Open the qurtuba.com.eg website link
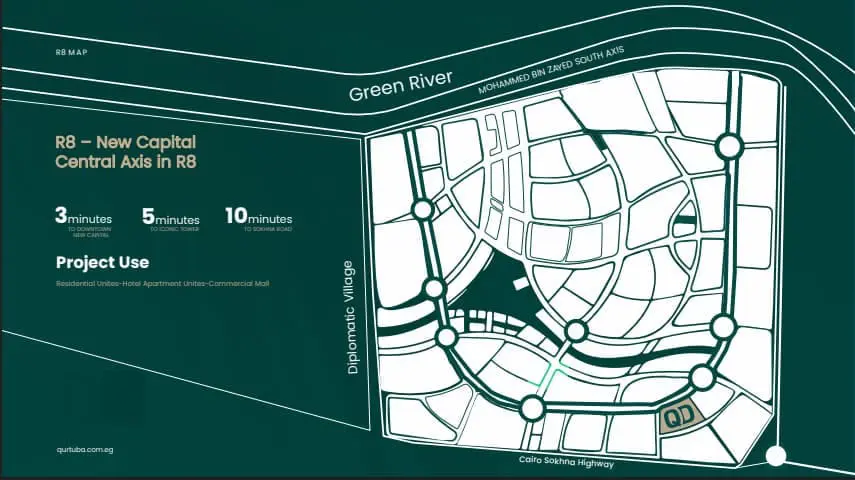Image resolution: width=855 pixels, height=480 pixels. 88,451
